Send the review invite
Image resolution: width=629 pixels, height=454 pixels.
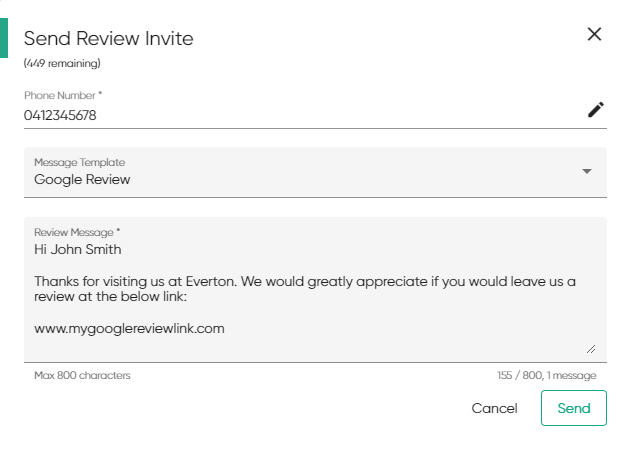click(x=574, y=408)
